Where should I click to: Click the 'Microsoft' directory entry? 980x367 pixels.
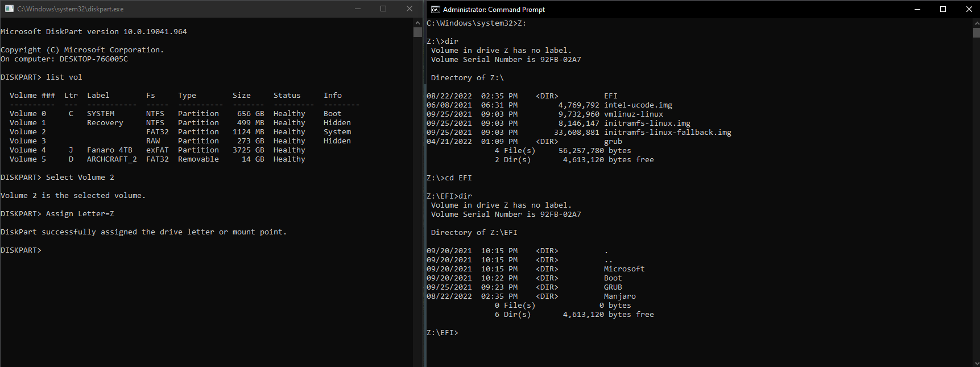coord(625,269)
